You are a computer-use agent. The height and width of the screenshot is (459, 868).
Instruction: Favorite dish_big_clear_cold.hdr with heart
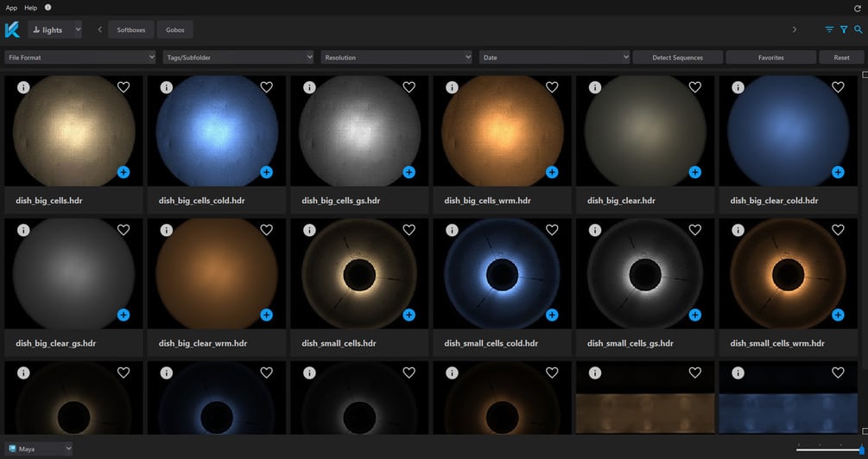838,87
